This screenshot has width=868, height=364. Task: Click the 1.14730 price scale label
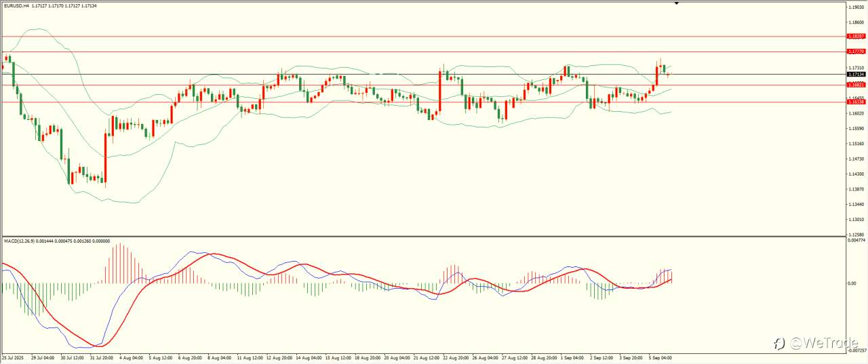(856, 159)
